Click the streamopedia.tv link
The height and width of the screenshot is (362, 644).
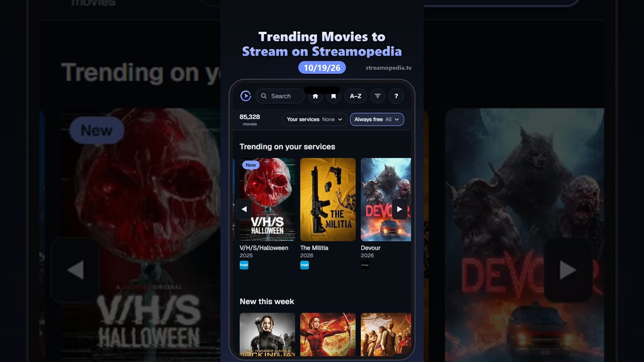pos(388,68)
